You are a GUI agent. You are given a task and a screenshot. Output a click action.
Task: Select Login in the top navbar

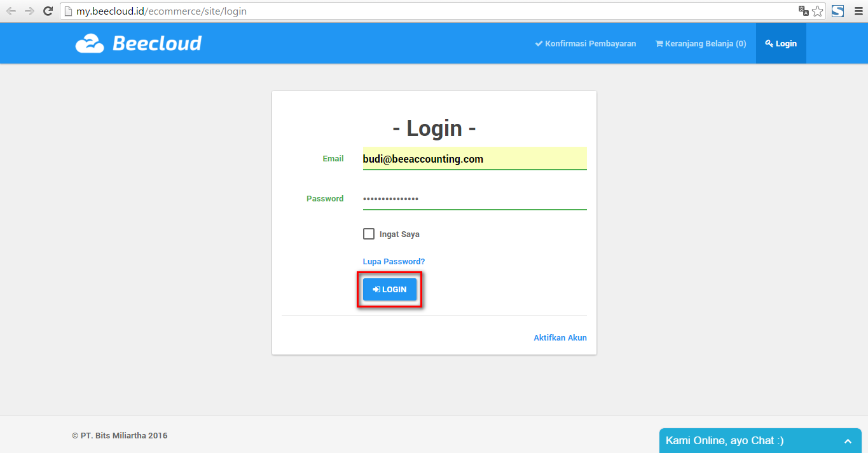point(781,44)
